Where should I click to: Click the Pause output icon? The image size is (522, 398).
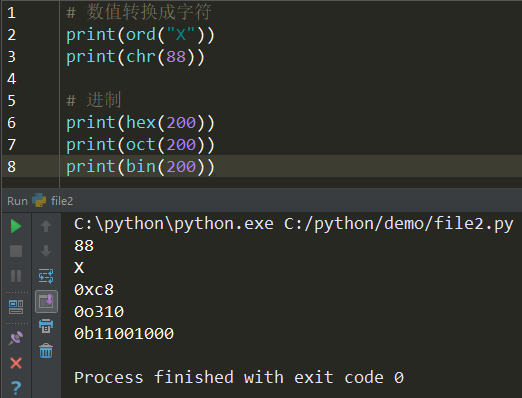tap(16, 276)
